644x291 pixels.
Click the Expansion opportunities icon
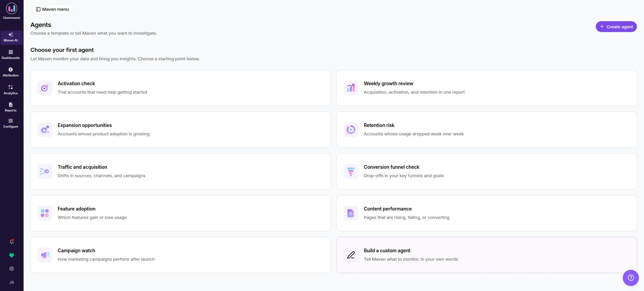(x=45, y=130)
